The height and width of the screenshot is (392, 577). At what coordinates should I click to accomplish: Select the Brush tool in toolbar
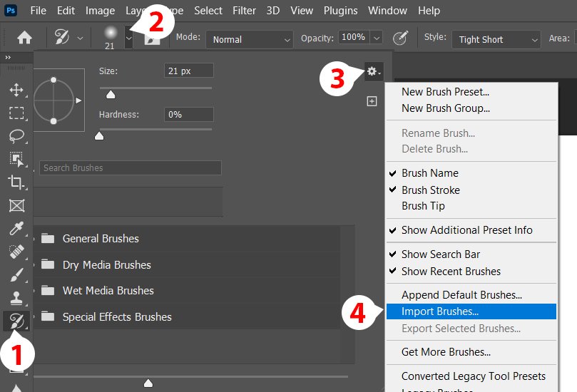click(x=16, y=274)
